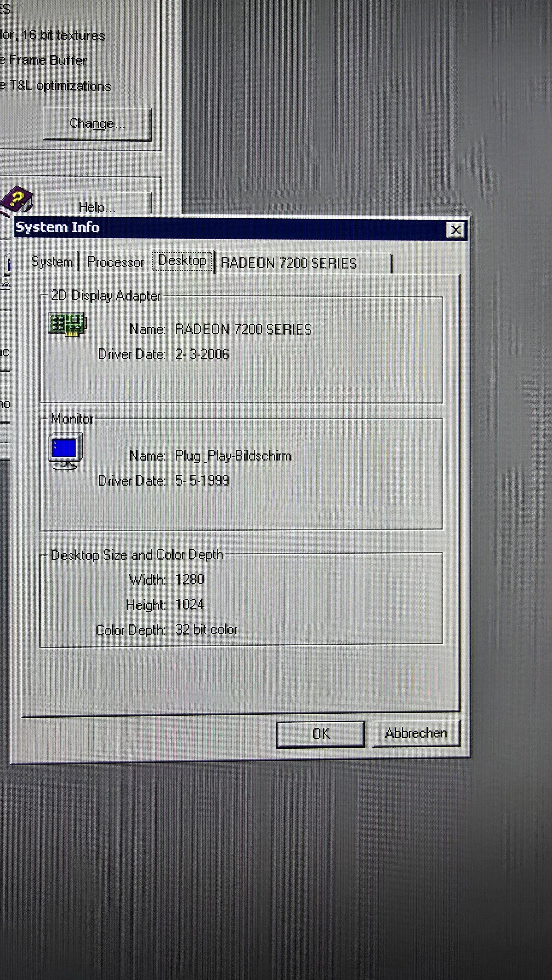Click the purple help book icon

(17, 199)
